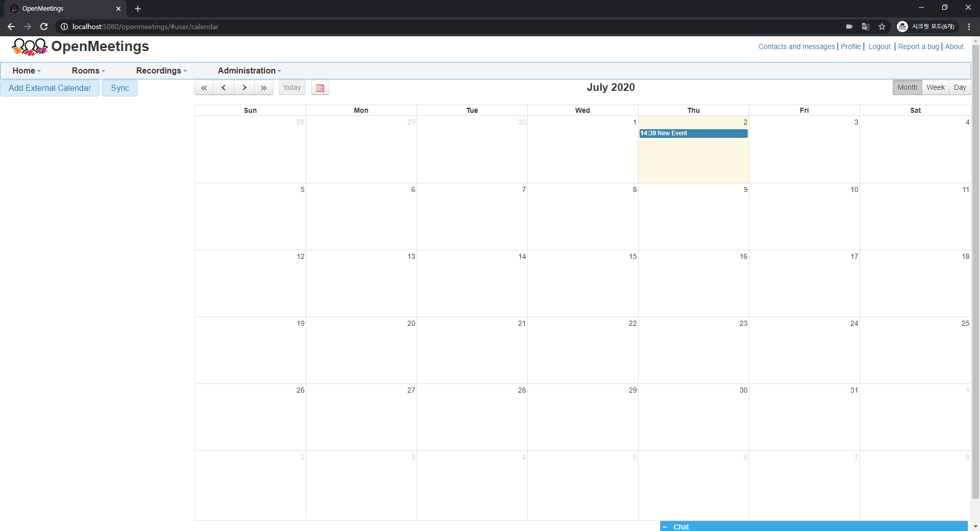
Task: Expand the Chat panel arrow
Action: click(x=665, y=527)
